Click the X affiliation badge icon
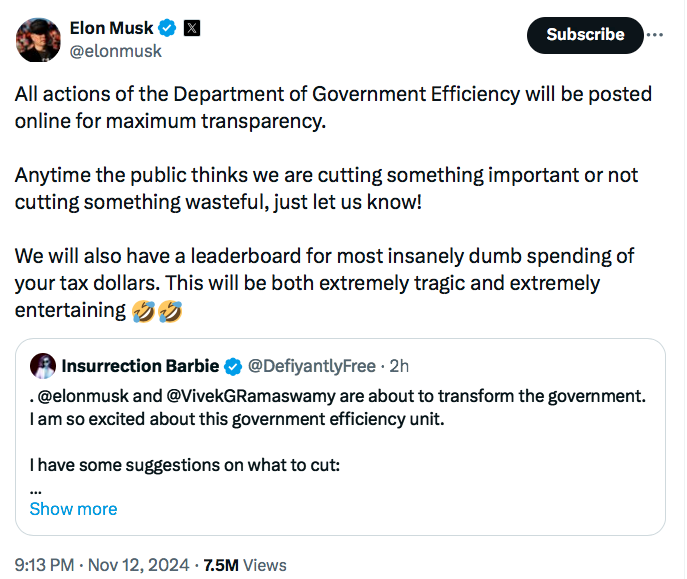687x579 pixels. 191,28
